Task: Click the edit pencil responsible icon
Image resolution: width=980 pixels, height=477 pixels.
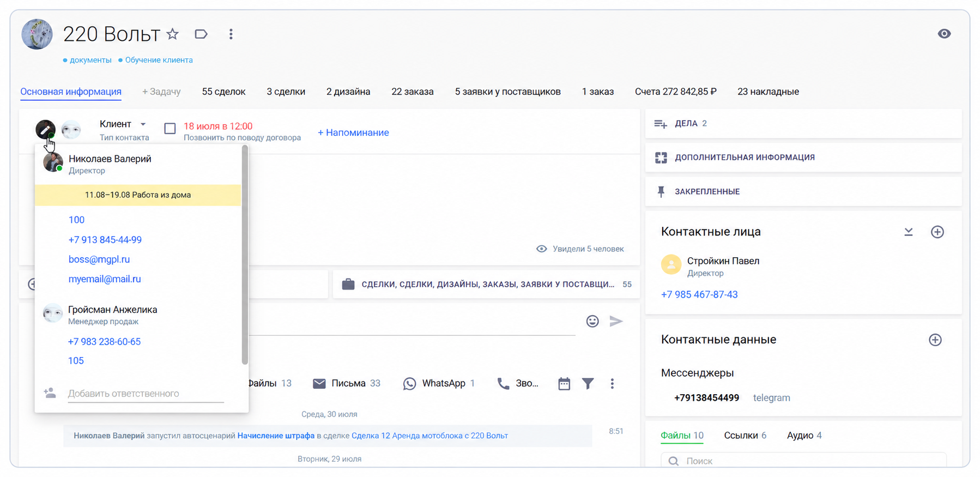Action: click(x=45, y=129)
